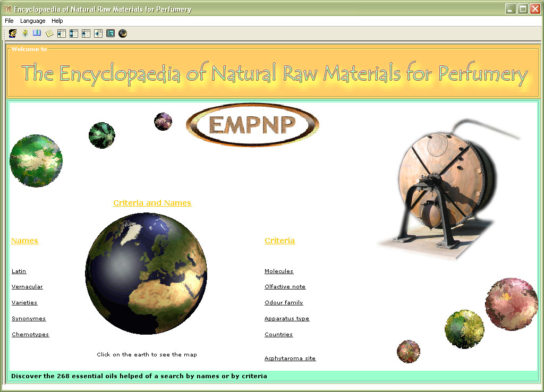Viewport: 544px width, 392px height.
Task: Open the Criteria heading link
Action: [x=279, y=241]
